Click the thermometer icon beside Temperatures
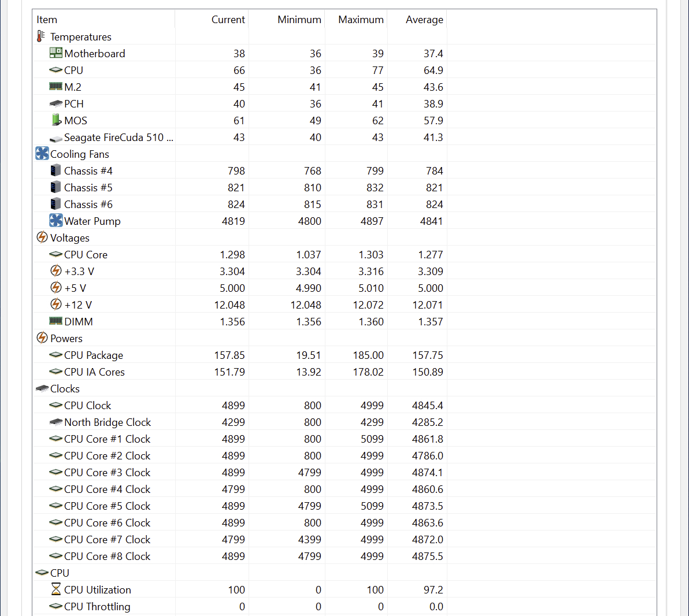The height and width of the screenshot is (616, 689). coord(40,36)
